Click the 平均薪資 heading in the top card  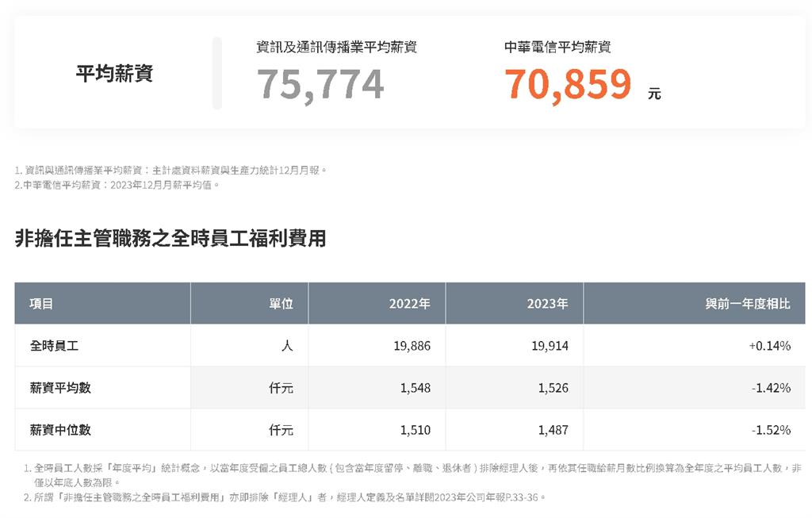click(x=114, y=73)
